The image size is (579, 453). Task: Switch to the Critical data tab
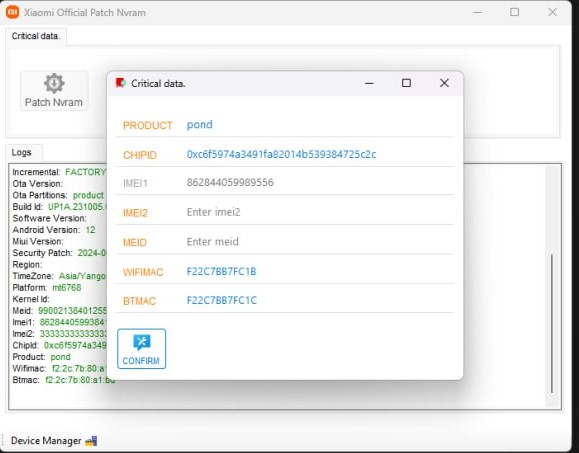pyautogui.click(x=36, y=36)
